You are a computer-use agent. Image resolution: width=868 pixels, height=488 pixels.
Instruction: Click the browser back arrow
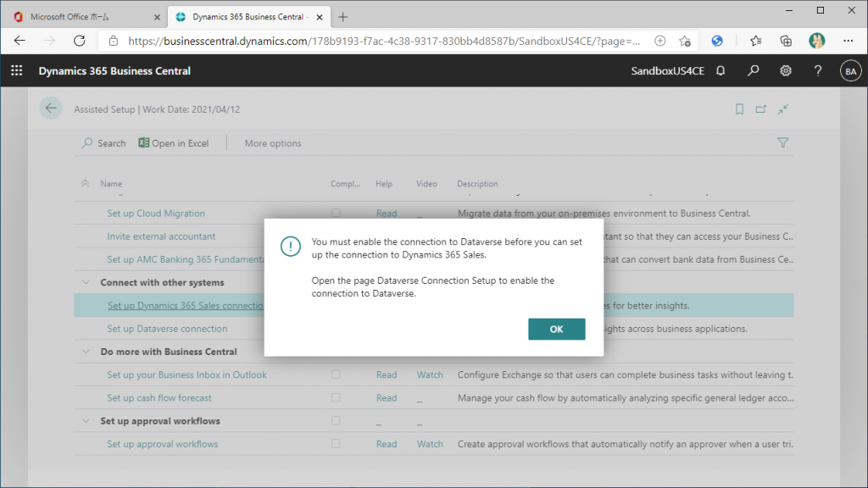coord(19,41)
